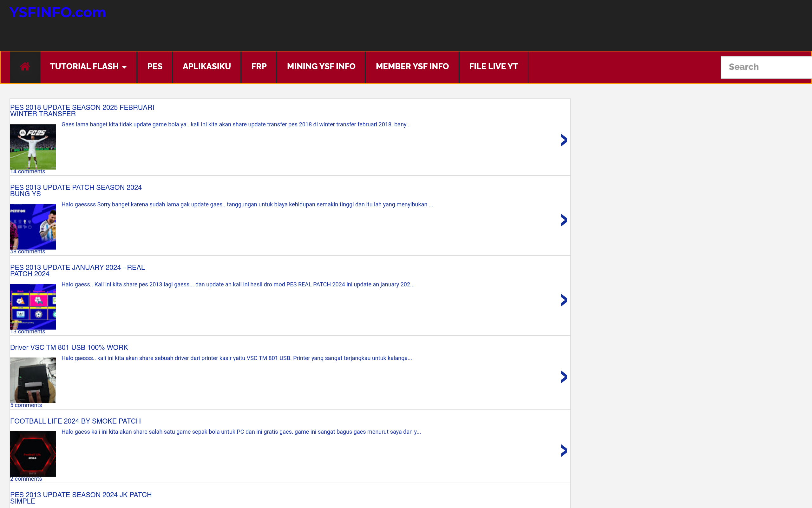The width and height of the screenshot is (812, 508).
Task: Click the red Home icon in navbar
Action: tap(25, 67)
